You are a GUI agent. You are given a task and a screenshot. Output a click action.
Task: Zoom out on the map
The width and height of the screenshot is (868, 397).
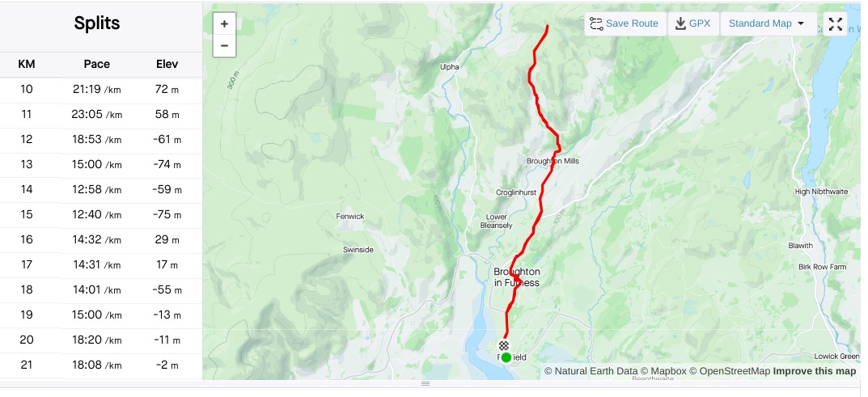point(224,46)
